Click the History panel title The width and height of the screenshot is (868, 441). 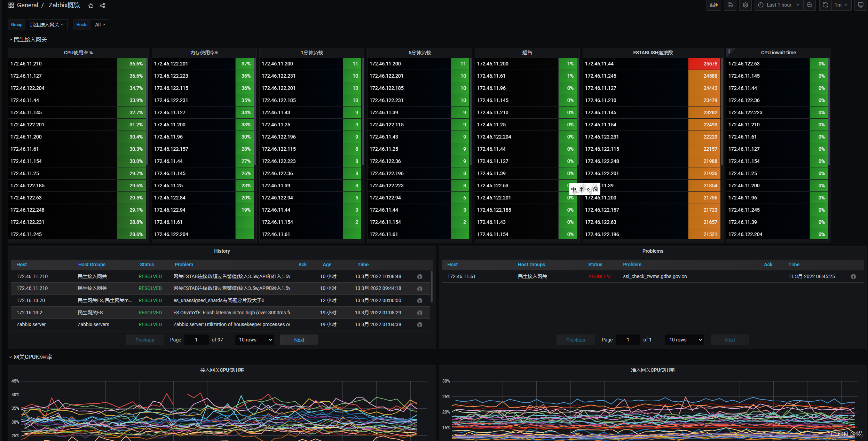(x=222, y=251)
